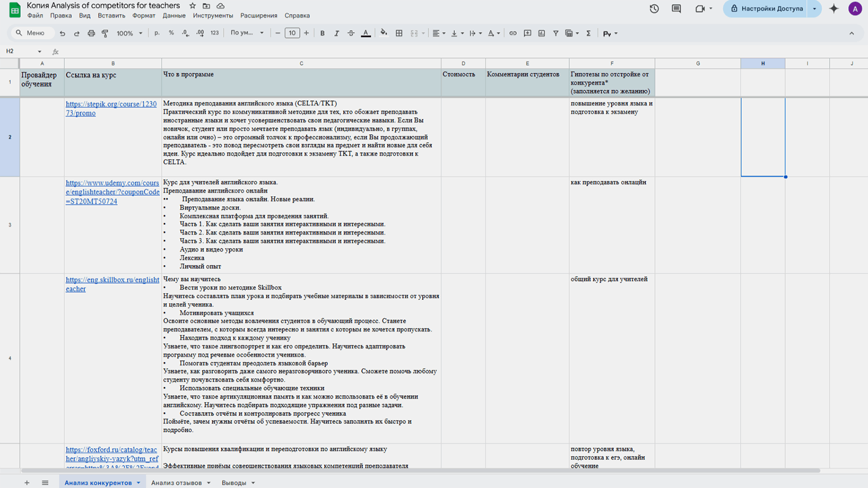The image size is (868, 488).
Task: Click font size input field
Action: pyautogui.click(x=292, y=33)
